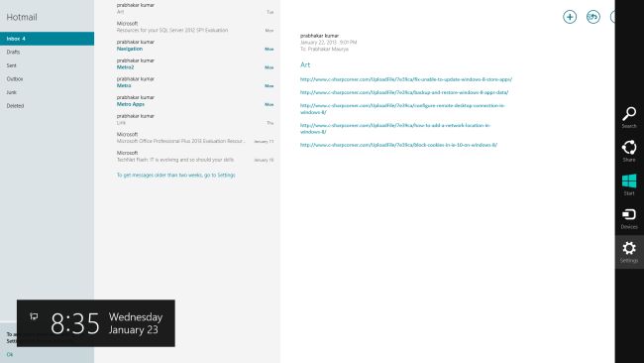The image size is (644, 363).
Task: Click the Ok link in bottom-left notice
Action: point(10,354)
